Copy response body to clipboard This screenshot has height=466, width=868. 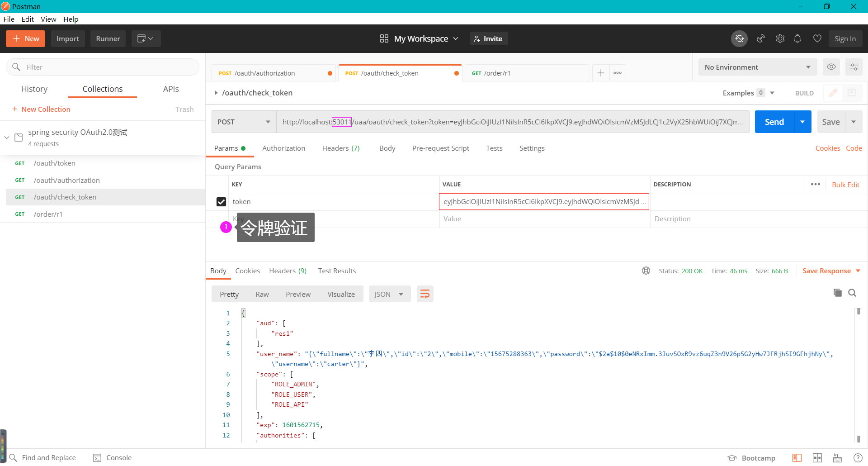[x=838, y=293]
